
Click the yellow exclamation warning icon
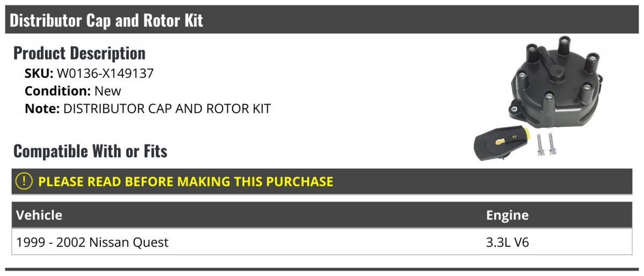click(x=25, y=181)
